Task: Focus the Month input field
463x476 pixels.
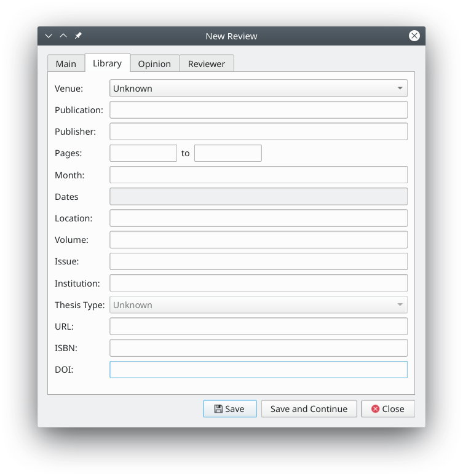Action: [258, 175]
